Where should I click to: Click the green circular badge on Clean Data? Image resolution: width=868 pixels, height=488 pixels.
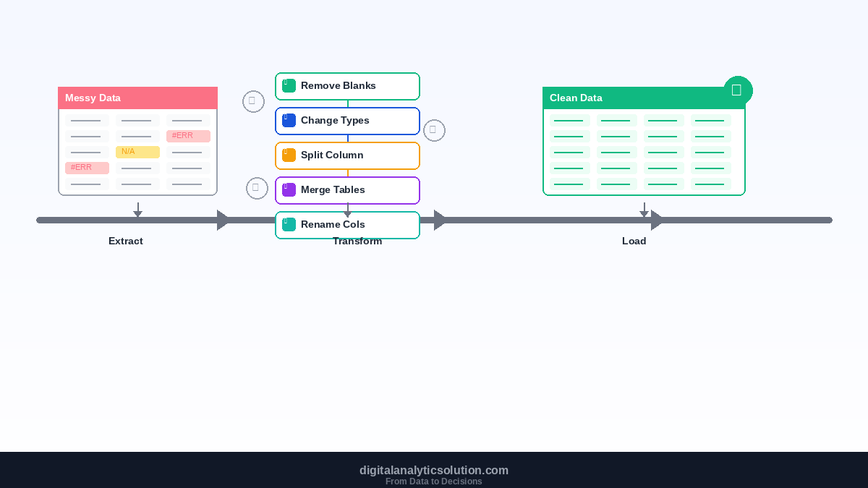[x=737, y=90]
